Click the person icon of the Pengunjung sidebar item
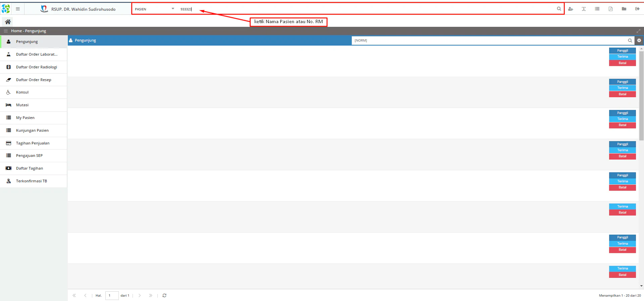Screen dimensions: 644x301 (9, 42)
